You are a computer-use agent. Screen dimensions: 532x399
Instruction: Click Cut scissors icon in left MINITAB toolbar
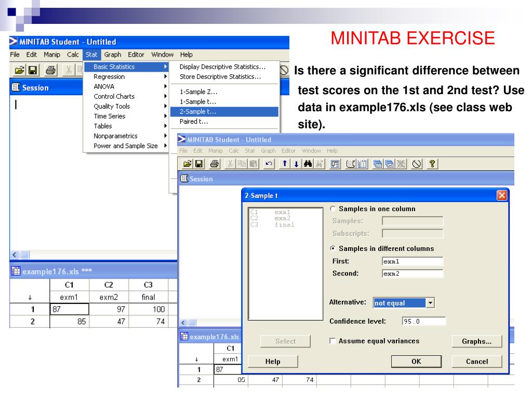(x=69, y=70)
